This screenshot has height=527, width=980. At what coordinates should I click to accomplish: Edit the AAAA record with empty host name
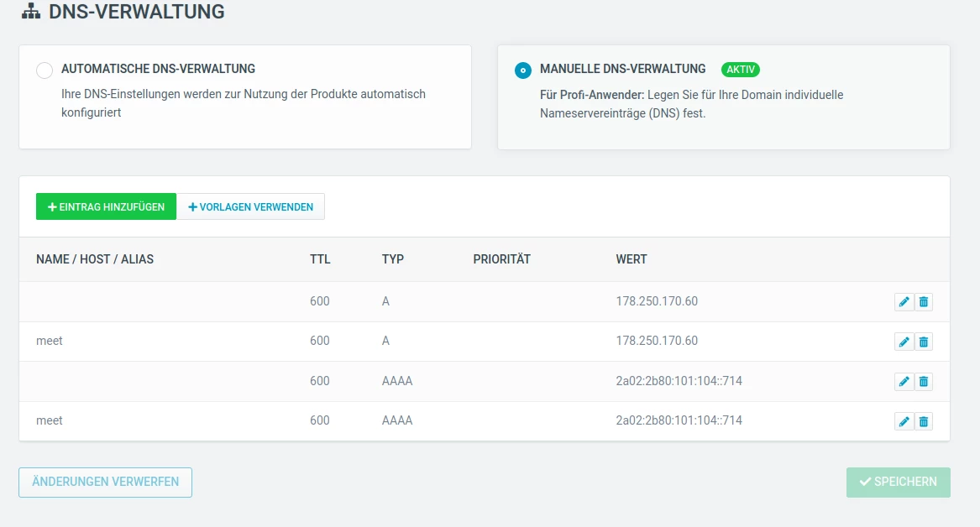[x=904, y=382]
